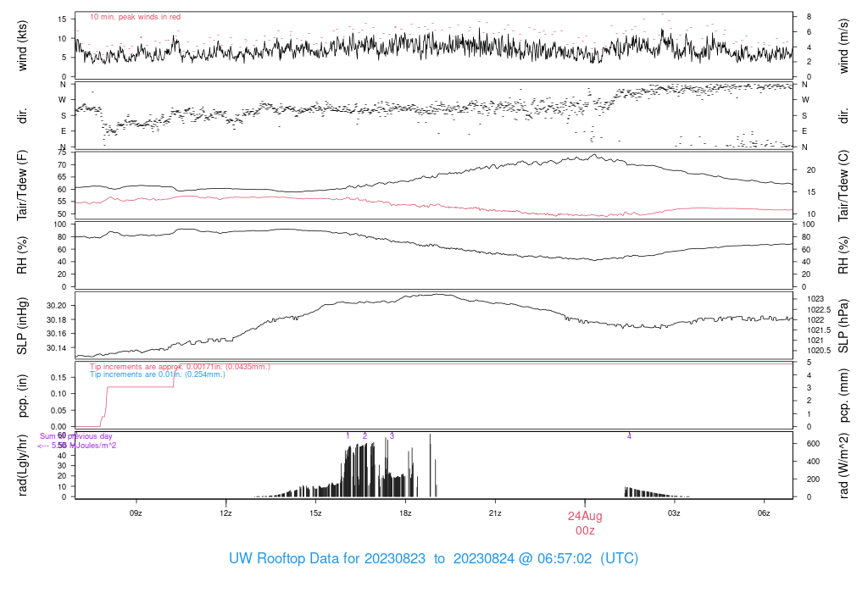The height and width of the screenshot is (593, 868).
Task: Click the '09z' time axis tick
Action: pyautogui.click(x=136, y=513)
